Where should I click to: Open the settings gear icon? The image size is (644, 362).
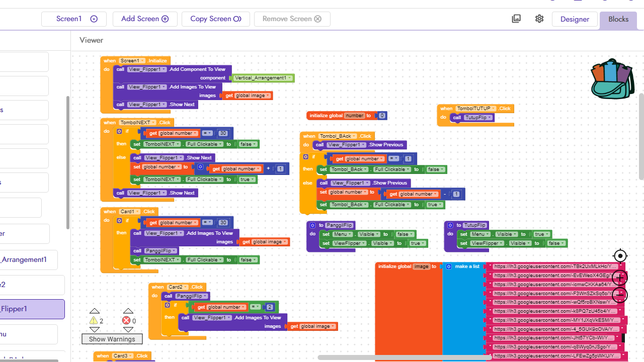coord(539,19)
